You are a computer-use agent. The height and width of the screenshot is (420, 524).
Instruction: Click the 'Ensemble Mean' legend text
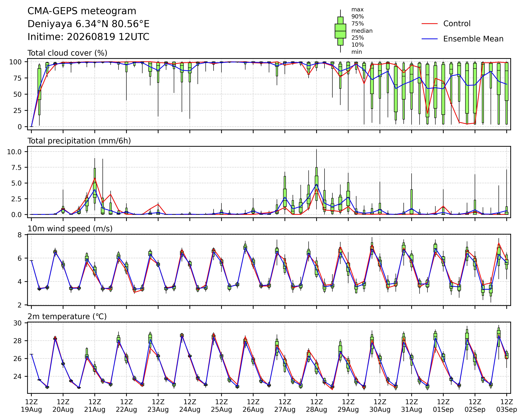click(473, 39)
